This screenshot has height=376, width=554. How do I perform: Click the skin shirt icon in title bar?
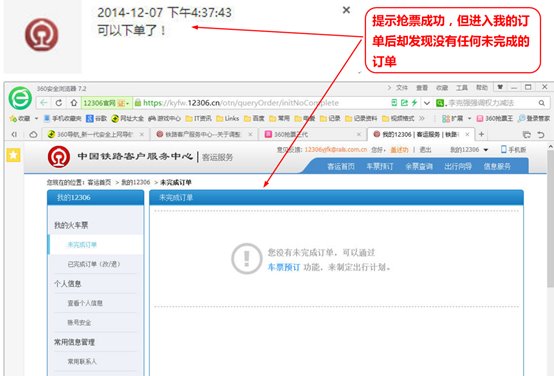(x=500, y=87)
